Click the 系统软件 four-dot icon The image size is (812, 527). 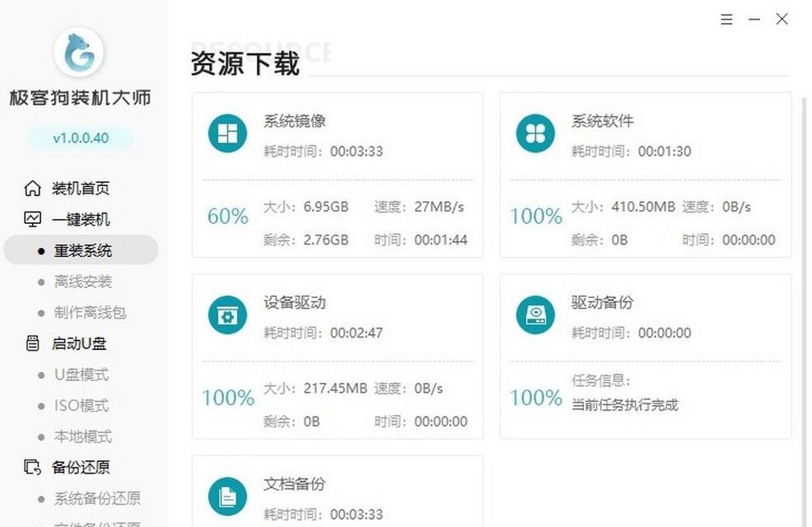(x=535, y=133)
